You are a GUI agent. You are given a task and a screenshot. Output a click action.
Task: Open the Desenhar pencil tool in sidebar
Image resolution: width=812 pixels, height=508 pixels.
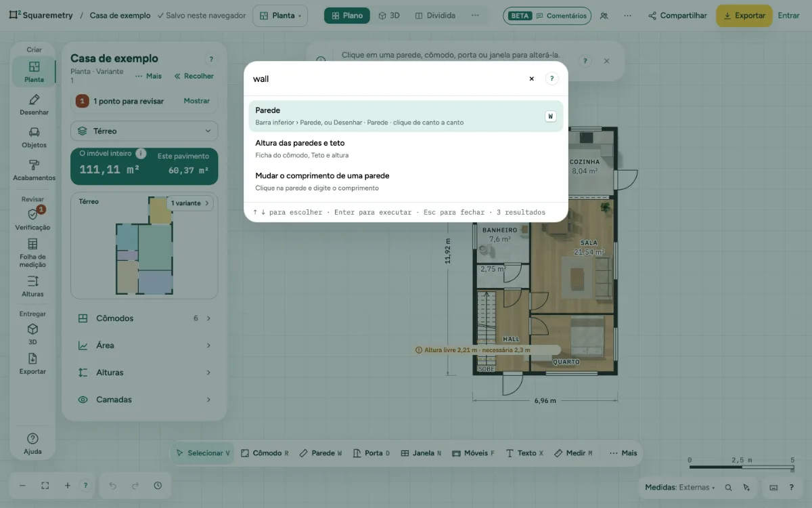pyautogui.click(x=33, y=104)
